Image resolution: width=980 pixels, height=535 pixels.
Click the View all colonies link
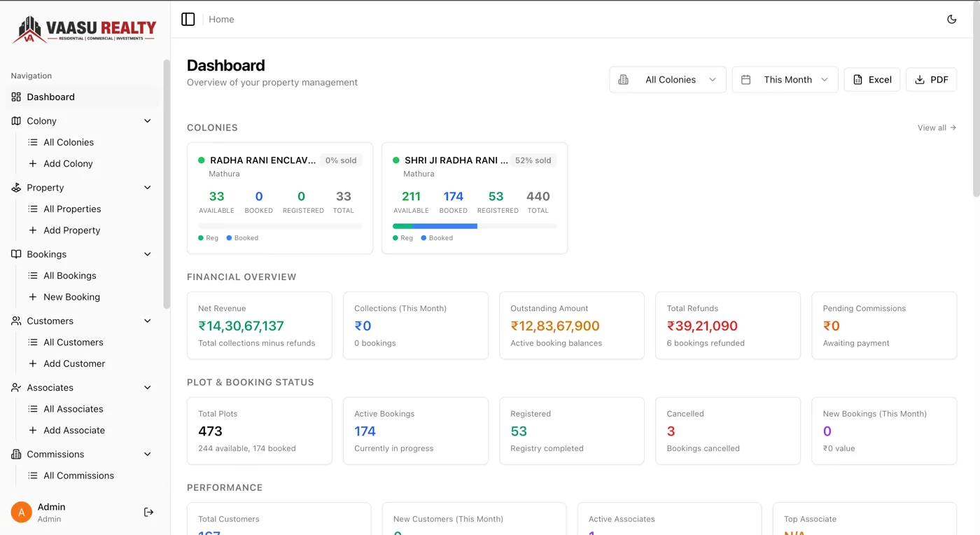pos(937,127)
